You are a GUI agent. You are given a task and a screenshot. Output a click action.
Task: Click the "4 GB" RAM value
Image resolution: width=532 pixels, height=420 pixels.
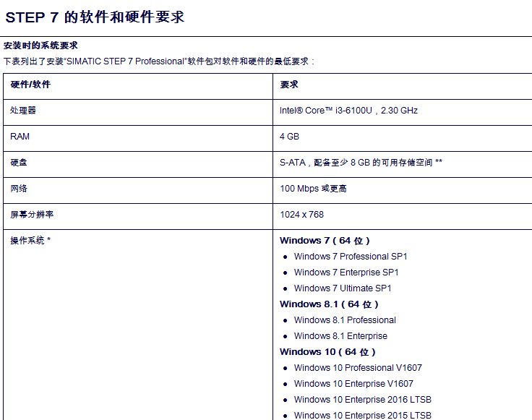pos(289,137)
